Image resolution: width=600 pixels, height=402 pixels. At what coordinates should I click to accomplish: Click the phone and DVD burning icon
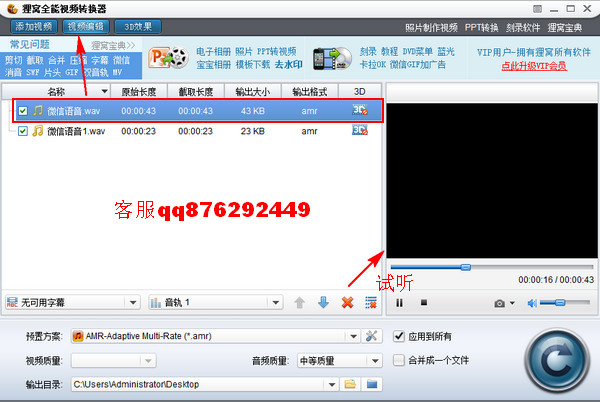pos(332,58)
